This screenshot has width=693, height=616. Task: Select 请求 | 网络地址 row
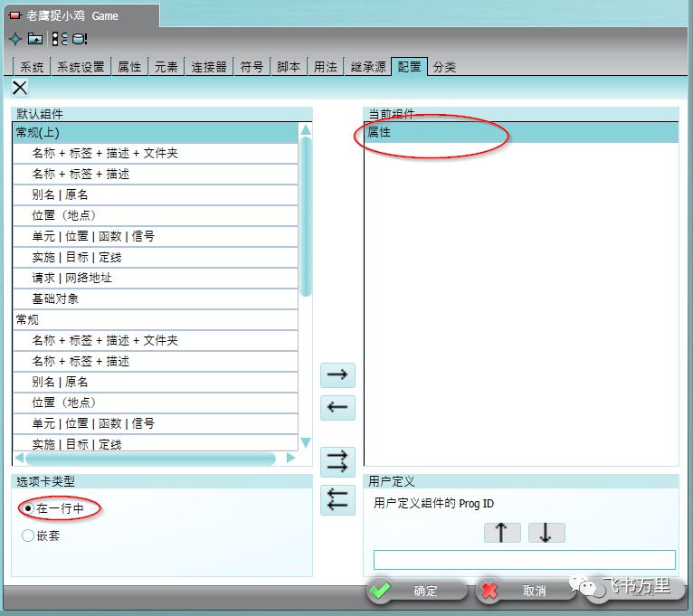click(156, 278)
